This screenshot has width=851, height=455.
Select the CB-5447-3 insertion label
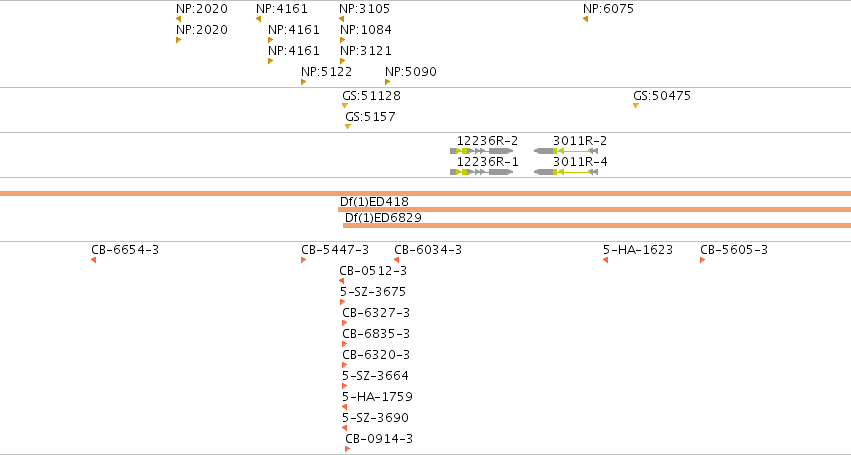pyautogui.click(x=335, y=250)
